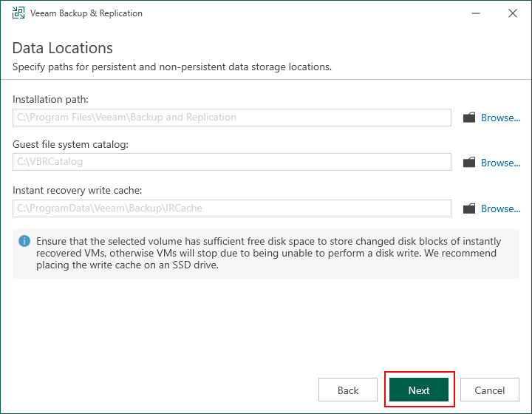The image size is (532, 414).
Task: Click the folder icon beside Installation path
Action: point(469,118)
